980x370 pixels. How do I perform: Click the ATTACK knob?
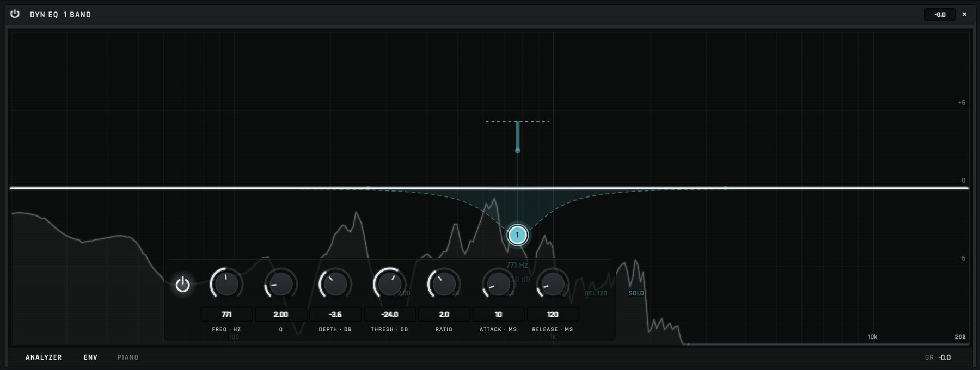[x=499, y=283]
